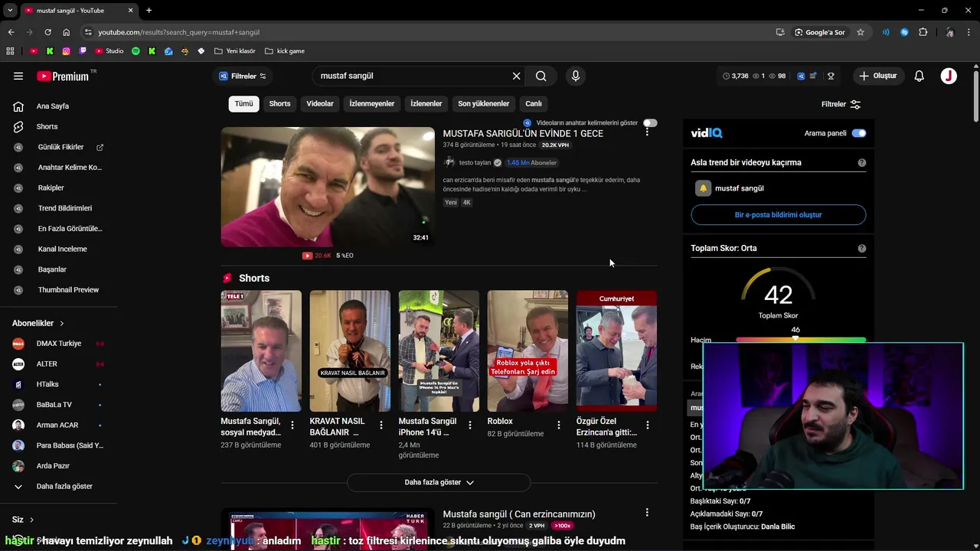Open options menu of Roblox short

tap(559, 425)
